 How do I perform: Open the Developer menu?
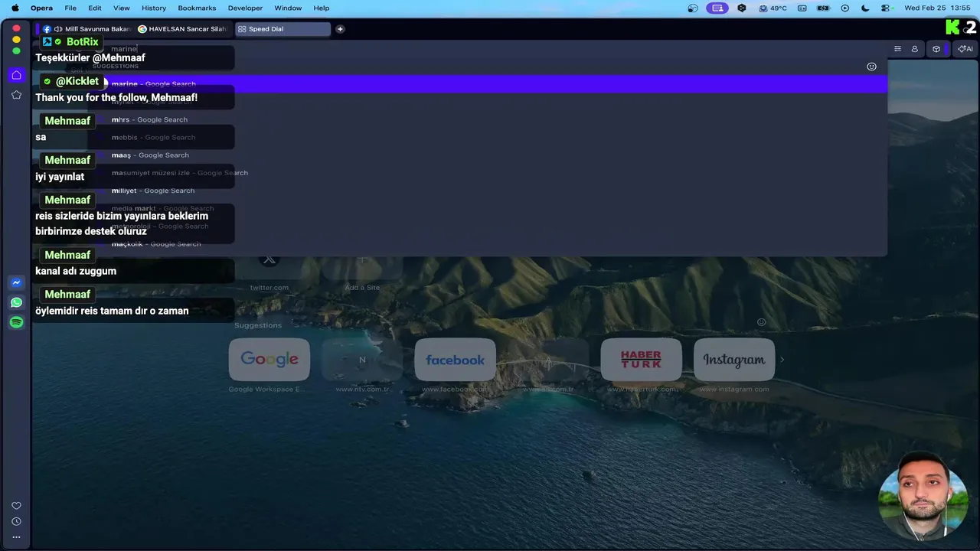245,8
